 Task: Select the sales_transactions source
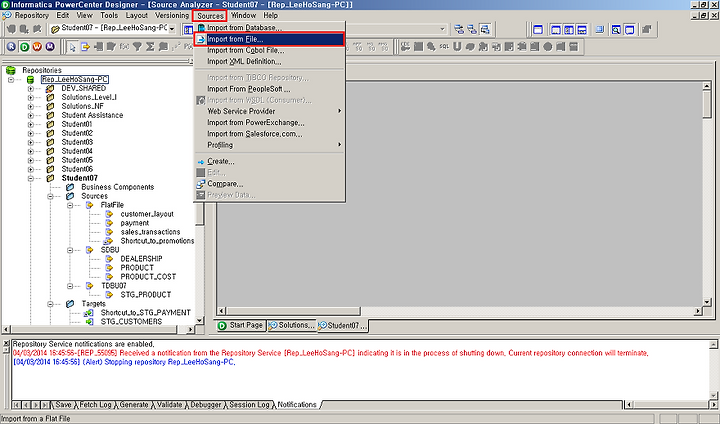click(150, 232)
